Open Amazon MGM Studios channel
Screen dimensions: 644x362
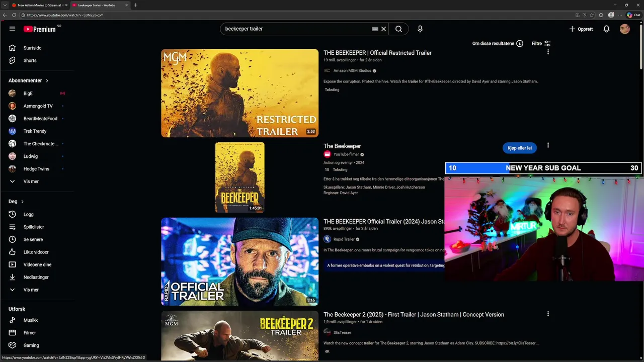point(352,71)
